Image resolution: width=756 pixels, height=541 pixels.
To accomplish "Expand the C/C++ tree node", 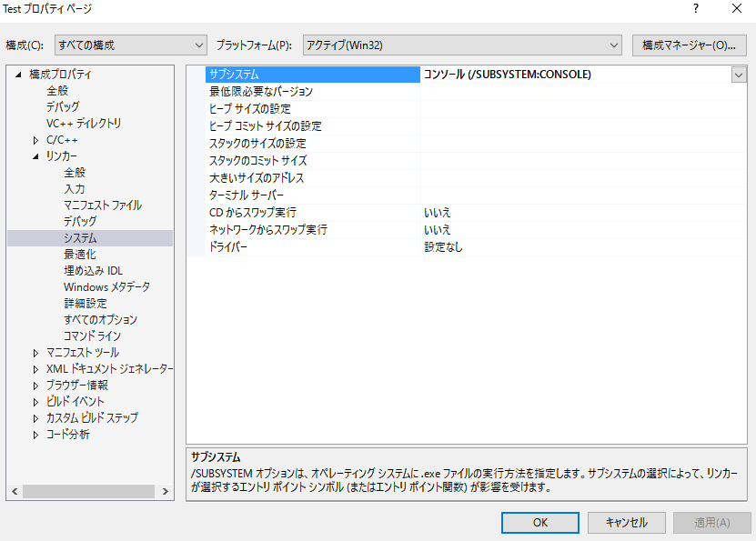I will click(35, 140).
